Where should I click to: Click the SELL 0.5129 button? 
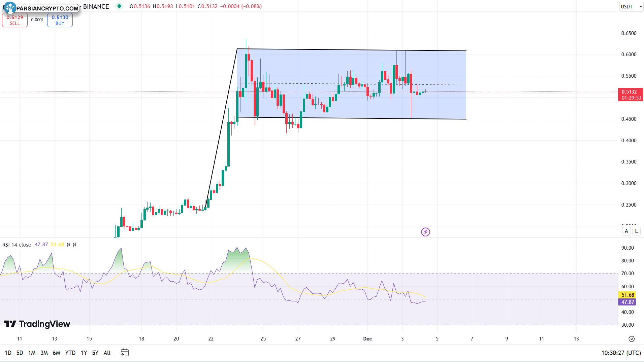tap(15, 20)
